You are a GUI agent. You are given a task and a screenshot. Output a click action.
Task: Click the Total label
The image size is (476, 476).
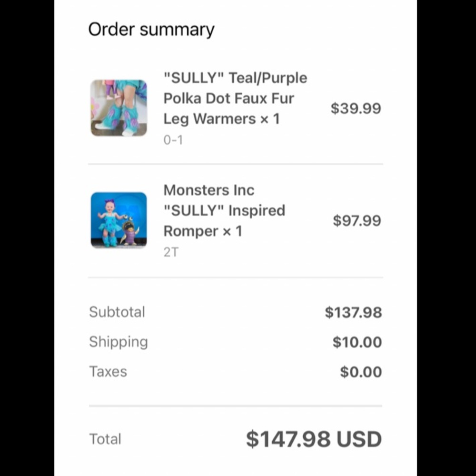tap(105, 439)
